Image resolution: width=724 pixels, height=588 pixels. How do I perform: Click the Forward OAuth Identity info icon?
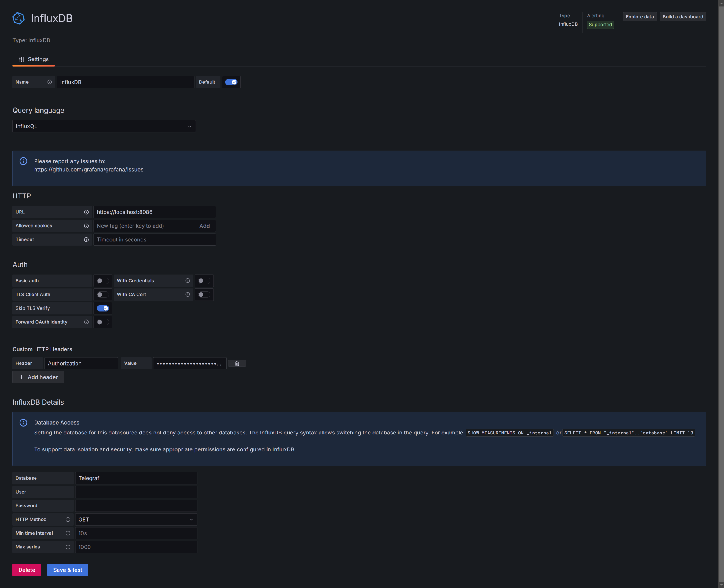[86, 322]
